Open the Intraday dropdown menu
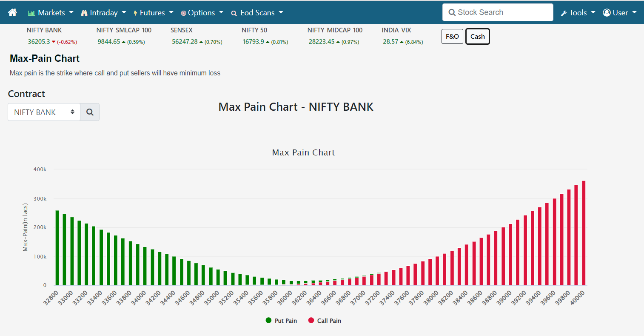The height and width of the screenshot is (336, 644). click(103, 12)
